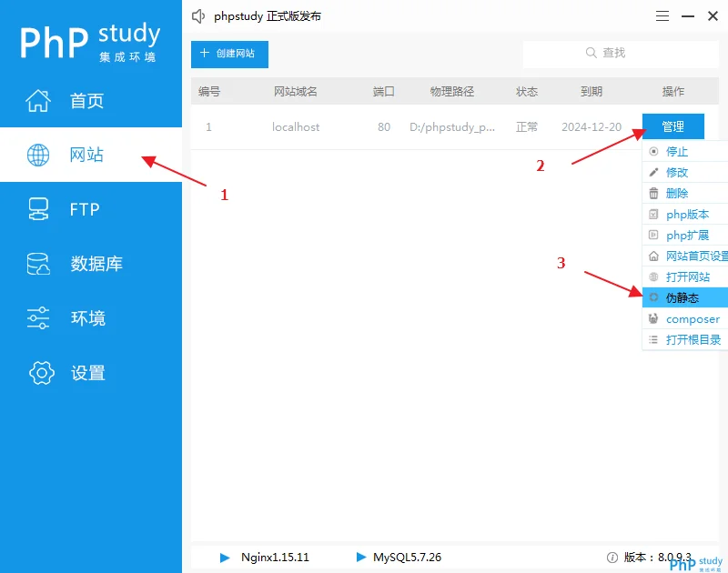Open the 环境 environment section

point(90,318)
